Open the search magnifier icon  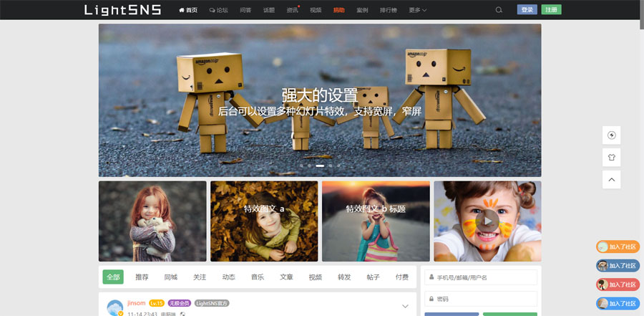(x=499, y=10)
